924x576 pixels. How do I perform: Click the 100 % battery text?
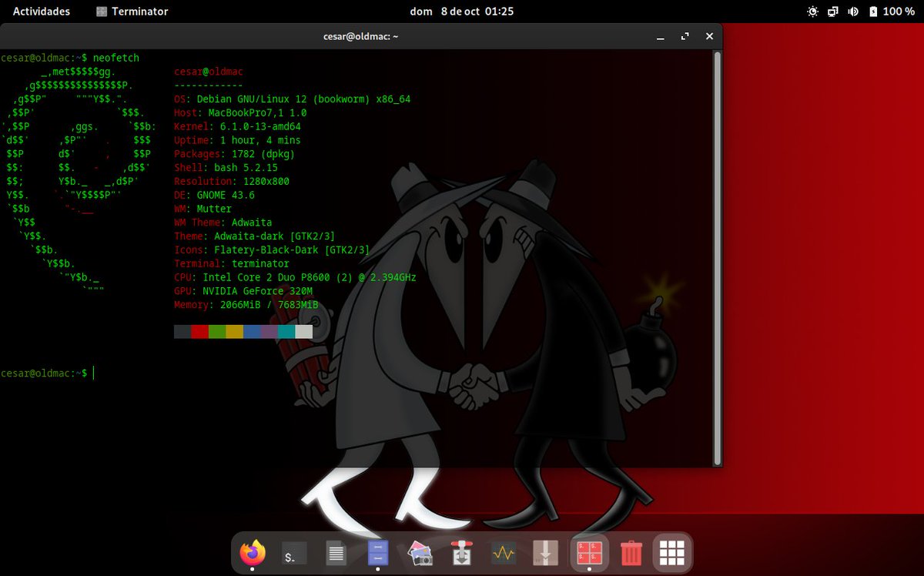pos(899,12)
